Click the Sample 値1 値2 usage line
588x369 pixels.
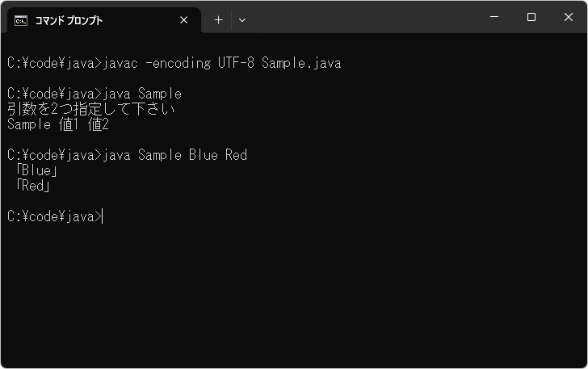coord(58,124)
